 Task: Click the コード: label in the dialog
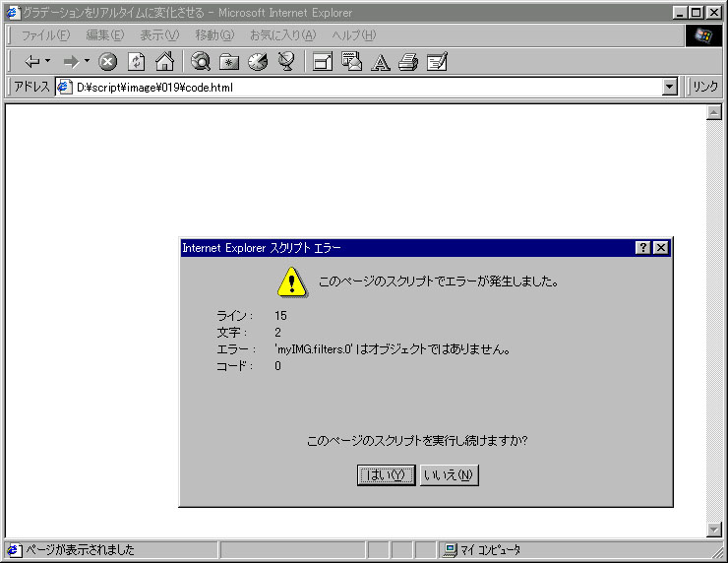[x=234, y=366]
